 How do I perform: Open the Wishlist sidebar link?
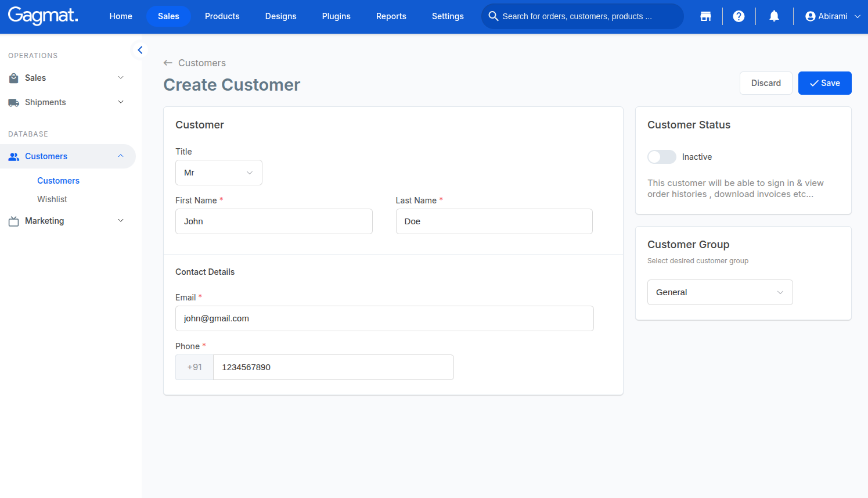[52, 199]
